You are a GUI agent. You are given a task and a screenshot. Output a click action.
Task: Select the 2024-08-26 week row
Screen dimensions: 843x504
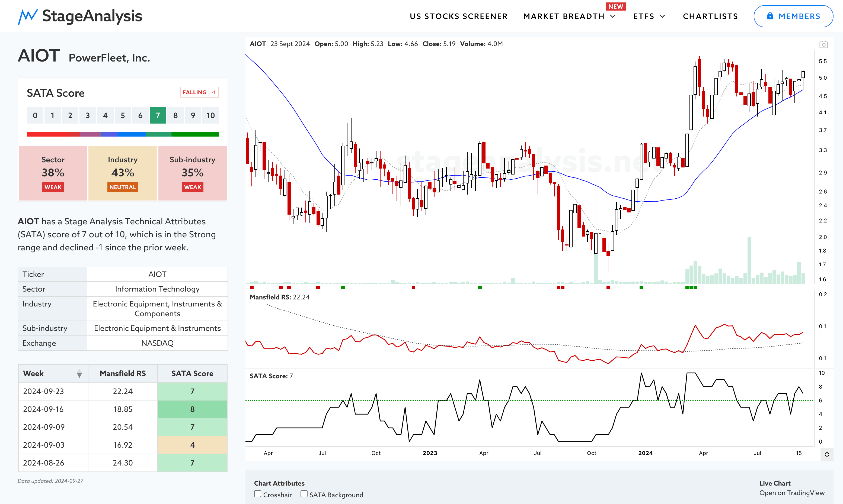point(123,463)
